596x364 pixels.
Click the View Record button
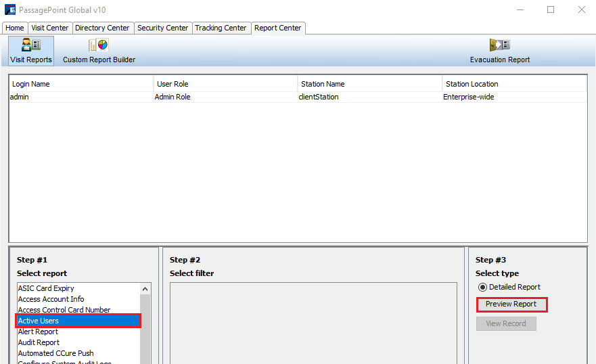[506, 323]
